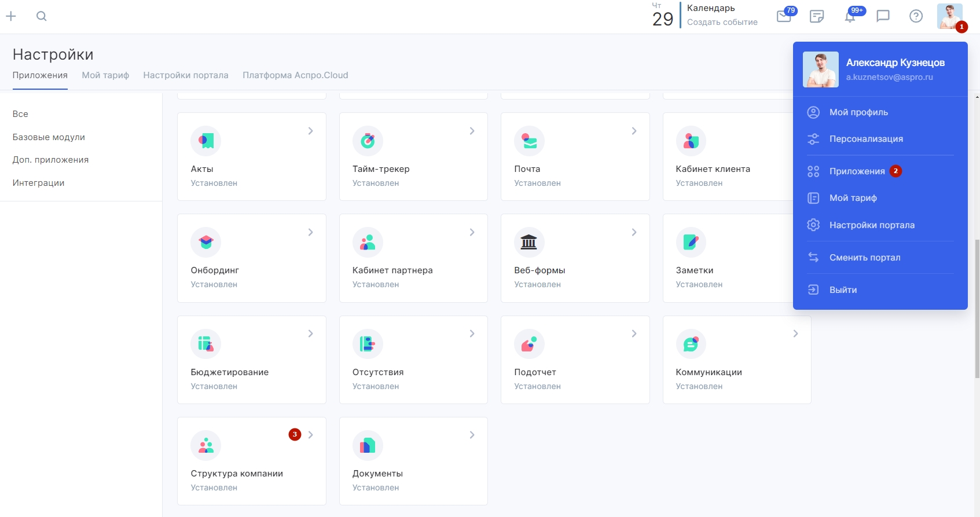Click the Мой профиль person icon
The image size is (980, 517).
[813, 112]
